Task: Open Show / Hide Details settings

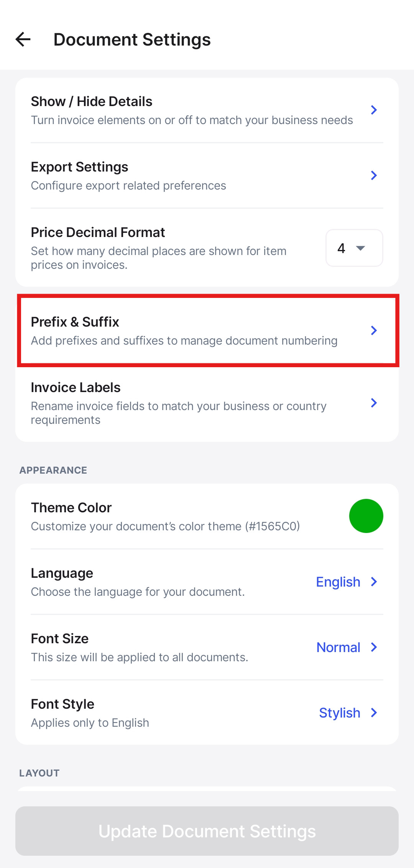Action: pos(192,110)
